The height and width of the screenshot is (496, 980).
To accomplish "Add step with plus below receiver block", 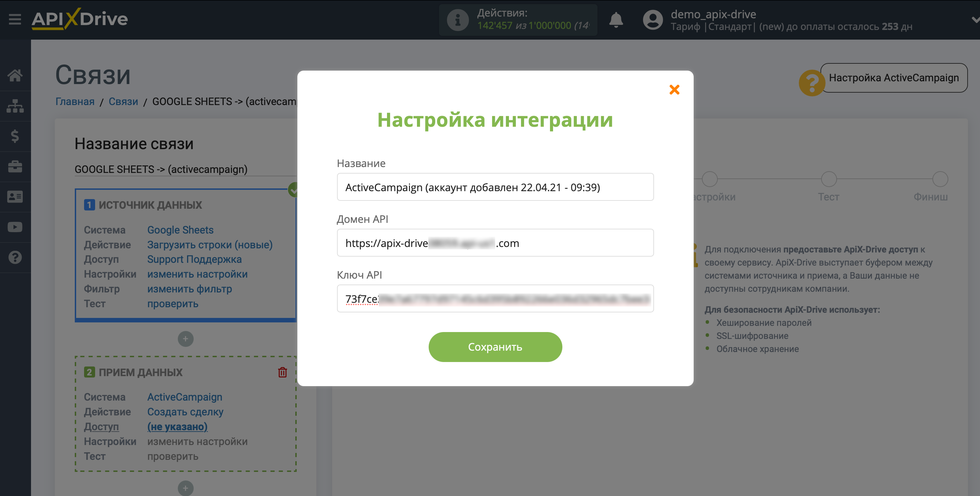I will click(185, 488).
